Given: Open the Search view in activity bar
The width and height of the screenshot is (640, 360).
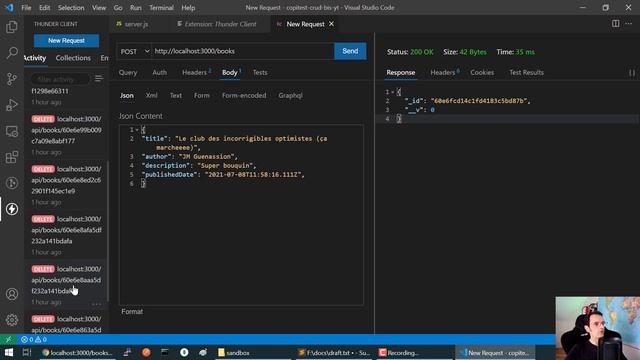Looking at the screenshot, I should (12, 53).
